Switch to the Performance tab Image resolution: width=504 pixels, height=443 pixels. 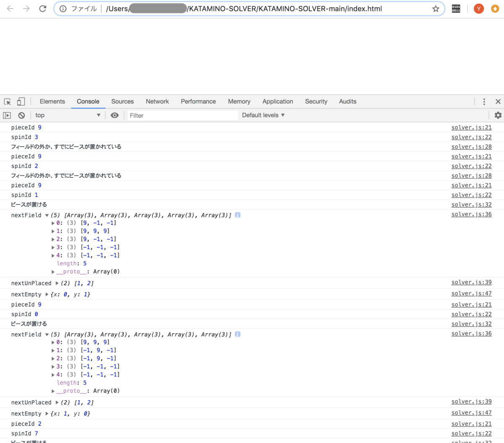click(x=198, y=102)
